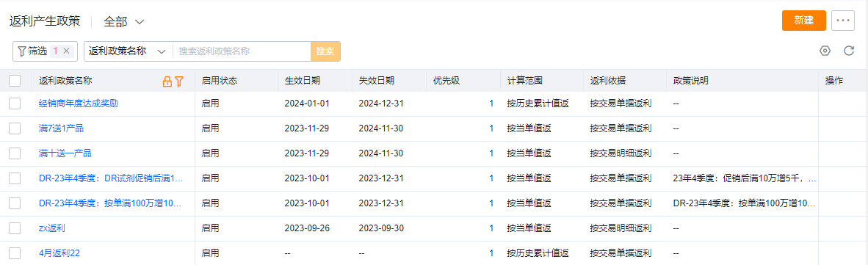The image size is (868, 265).
Task: Select the checkbox for zx返利 row
Action: 15,228
